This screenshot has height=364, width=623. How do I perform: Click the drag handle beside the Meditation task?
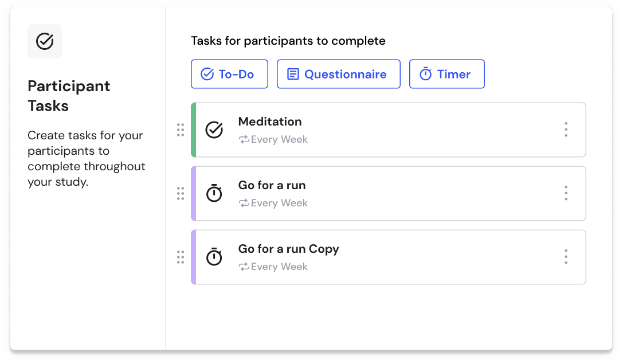(x=181, y=130)
